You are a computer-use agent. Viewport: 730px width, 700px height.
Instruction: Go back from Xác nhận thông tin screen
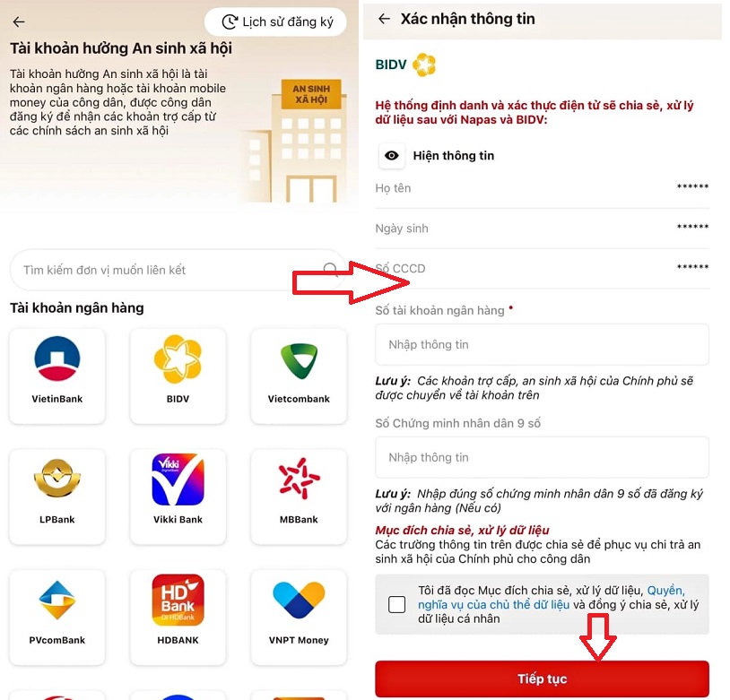coord(384,19)
